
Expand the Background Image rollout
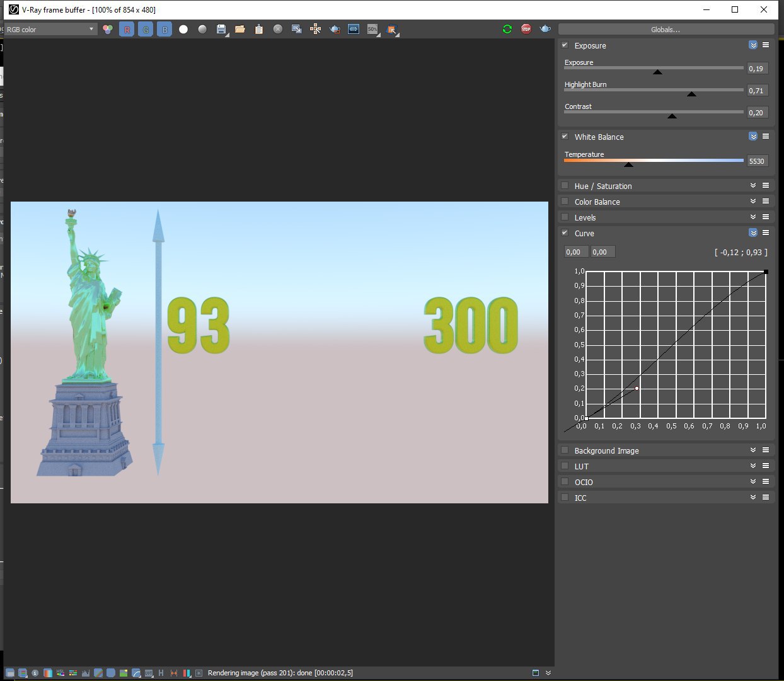click(753, 450)
